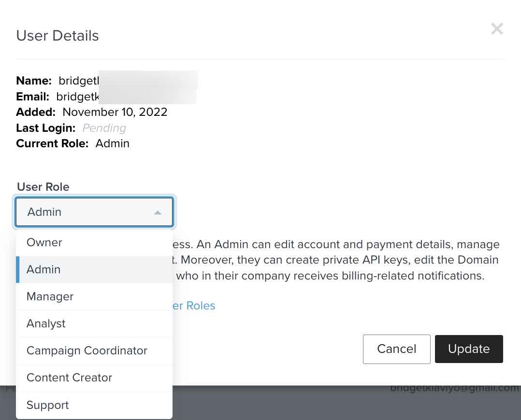Click the User Role dropdown caret arrow
The width and height of the screenshot is (521, 420).
coord(158,212)
